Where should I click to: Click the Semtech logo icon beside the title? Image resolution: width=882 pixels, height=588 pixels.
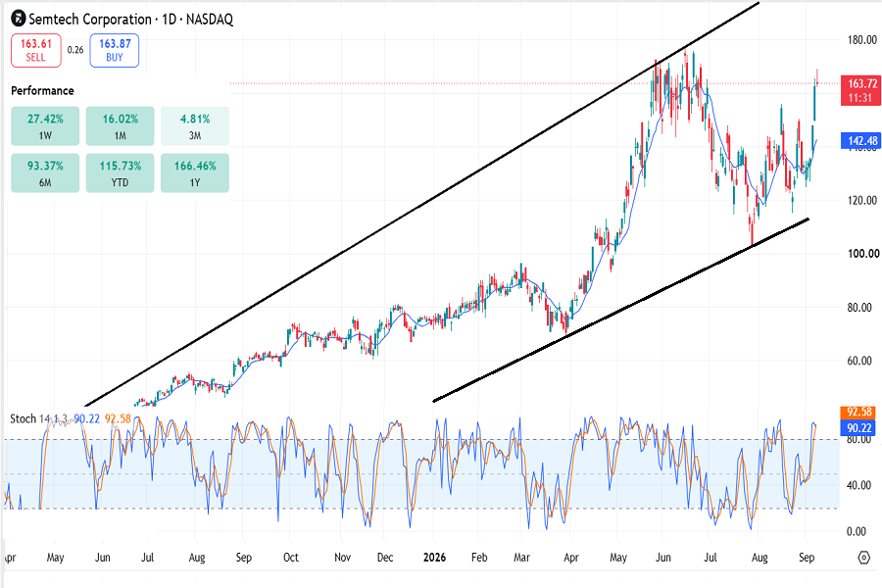point(19,19)
